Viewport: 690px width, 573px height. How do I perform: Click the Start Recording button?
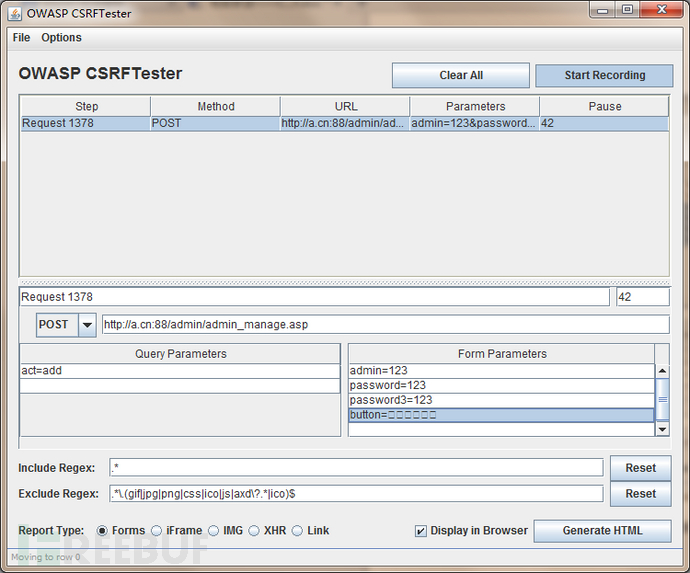[x=604, y=75]
